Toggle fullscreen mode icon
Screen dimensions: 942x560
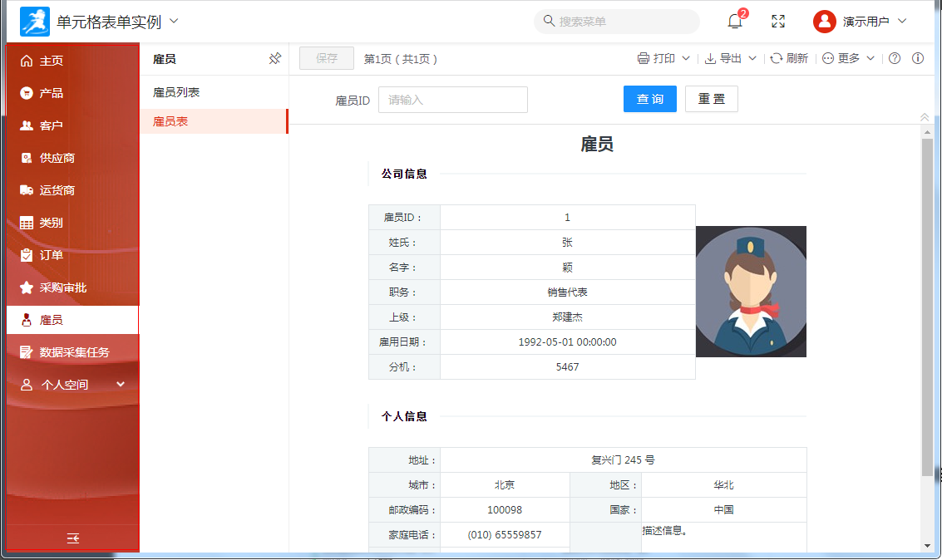778,22
